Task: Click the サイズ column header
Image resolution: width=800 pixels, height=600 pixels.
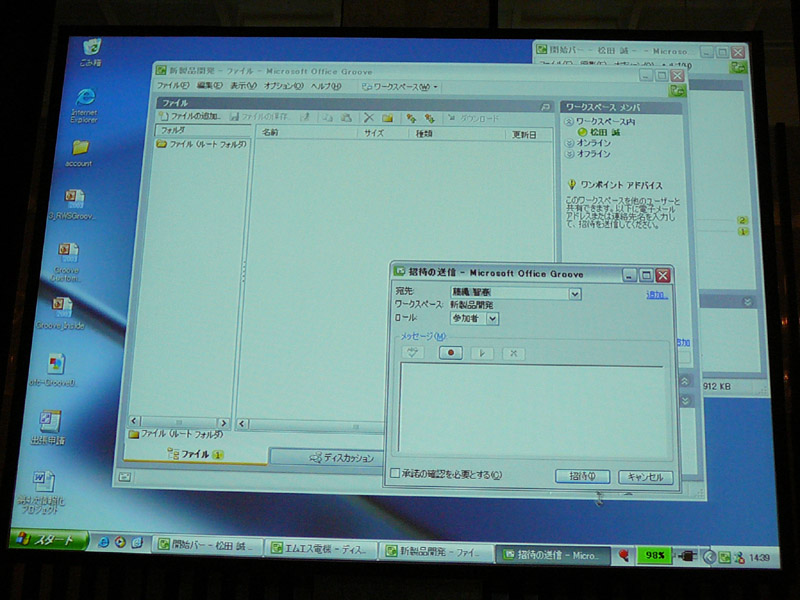Action: pos(382,133)
